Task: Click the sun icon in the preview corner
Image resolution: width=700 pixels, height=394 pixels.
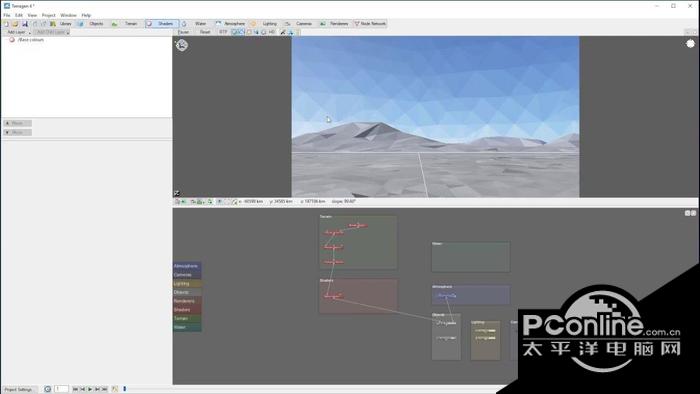Action: click(x=691, y=44)
